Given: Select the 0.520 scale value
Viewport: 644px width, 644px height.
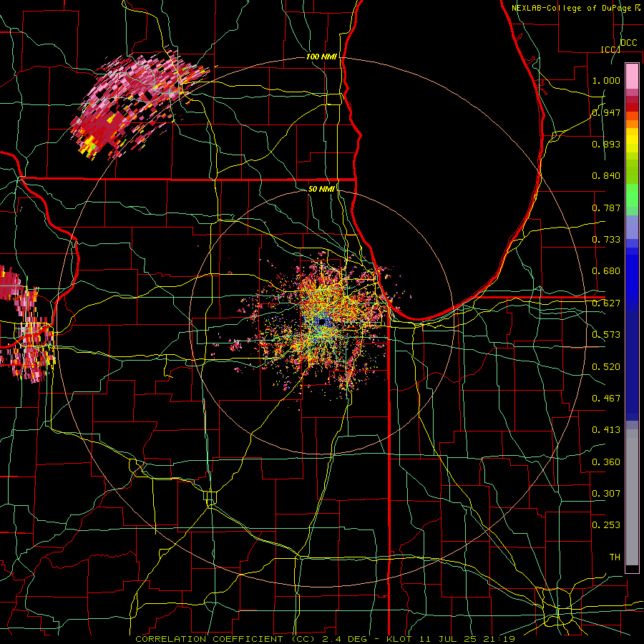Looking at the screenshot, I should pyautogui.click(x=606, y=367).
